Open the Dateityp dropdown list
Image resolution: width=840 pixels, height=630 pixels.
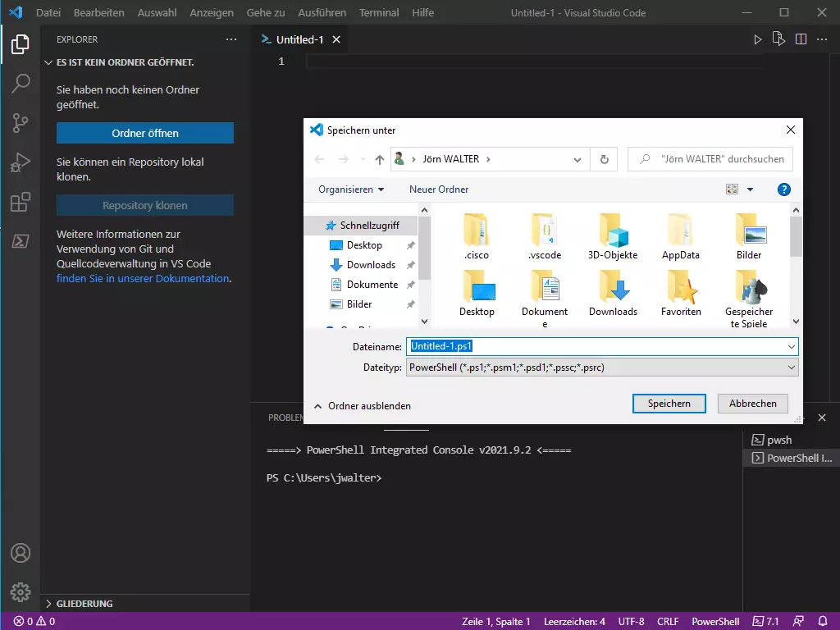click(602, 367)
